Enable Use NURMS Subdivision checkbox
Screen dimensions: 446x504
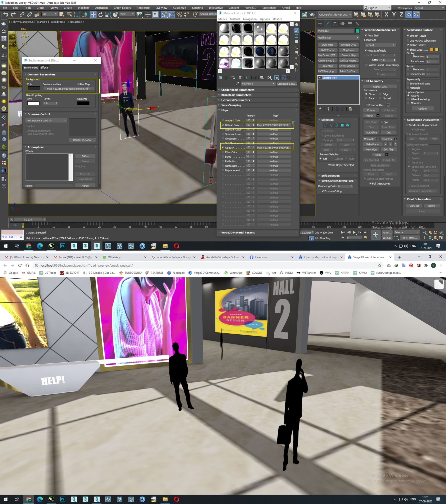click(x=408, y=40)
